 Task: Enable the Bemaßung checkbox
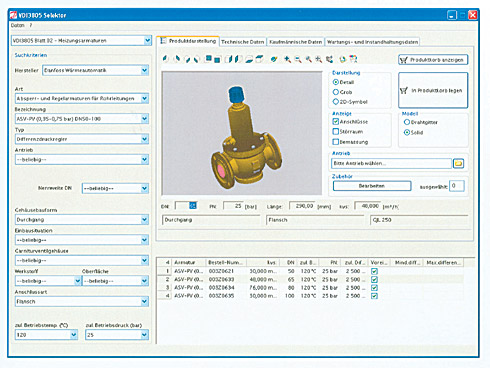(x=336, y=142)
